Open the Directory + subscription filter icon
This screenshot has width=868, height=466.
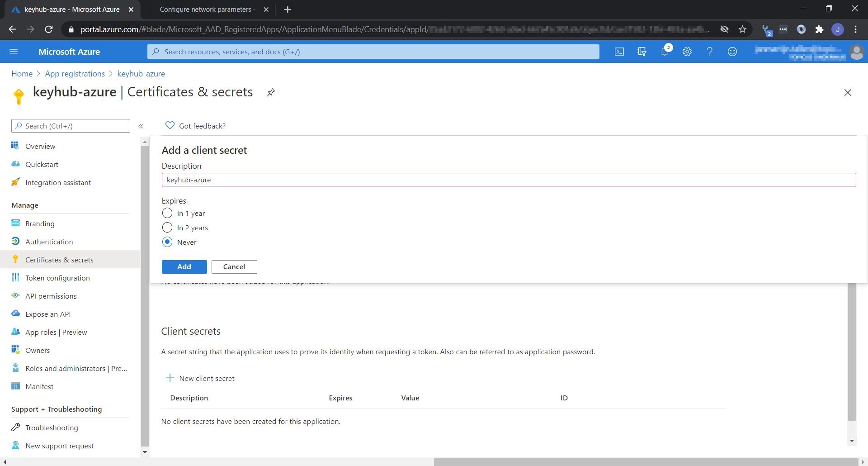coord(642,52)
